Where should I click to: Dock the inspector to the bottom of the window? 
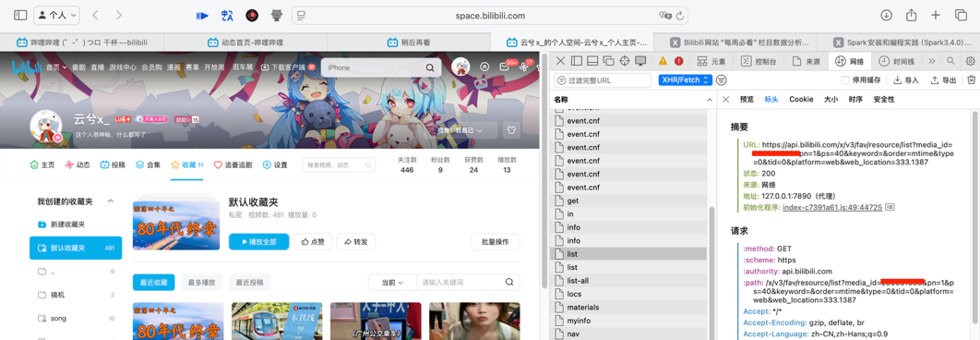pyautogui.click(x=592, y=61)
